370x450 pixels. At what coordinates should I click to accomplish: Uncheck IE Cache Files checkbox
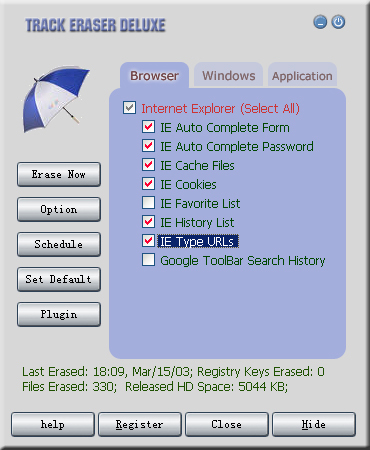coord(148,165)
